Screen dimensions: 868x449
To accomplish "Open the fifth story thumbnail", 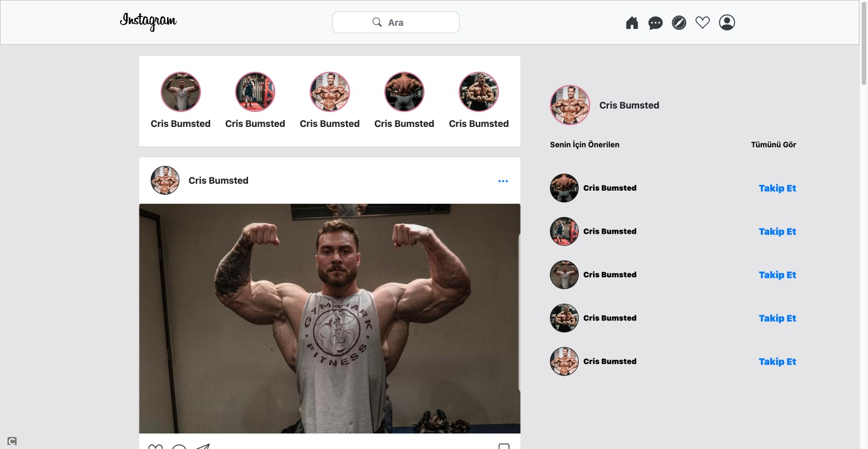I will point(479,91).
